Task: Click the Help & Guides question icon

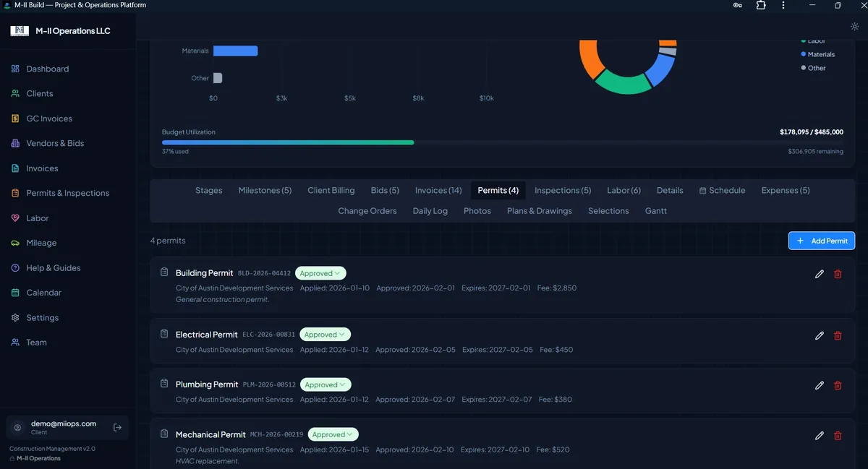Action: click(x=15, y=268)
